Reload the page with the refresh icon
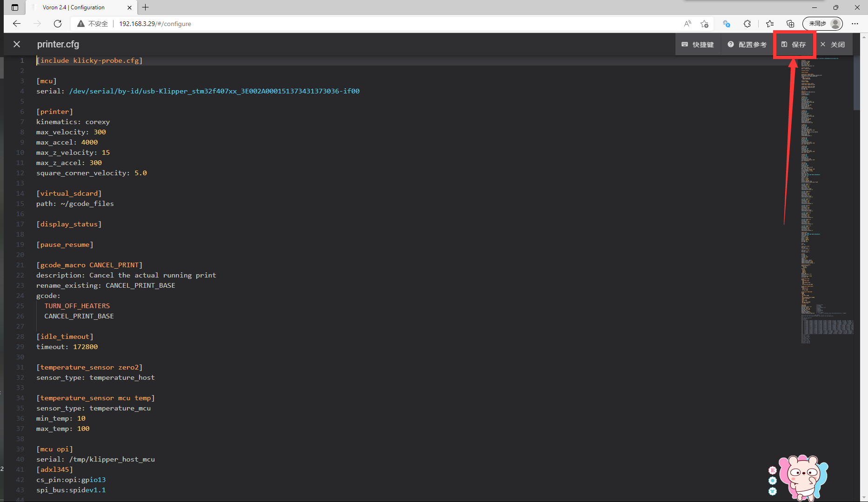This screenshot has height=502, width=868. click(x=57, y=24)
